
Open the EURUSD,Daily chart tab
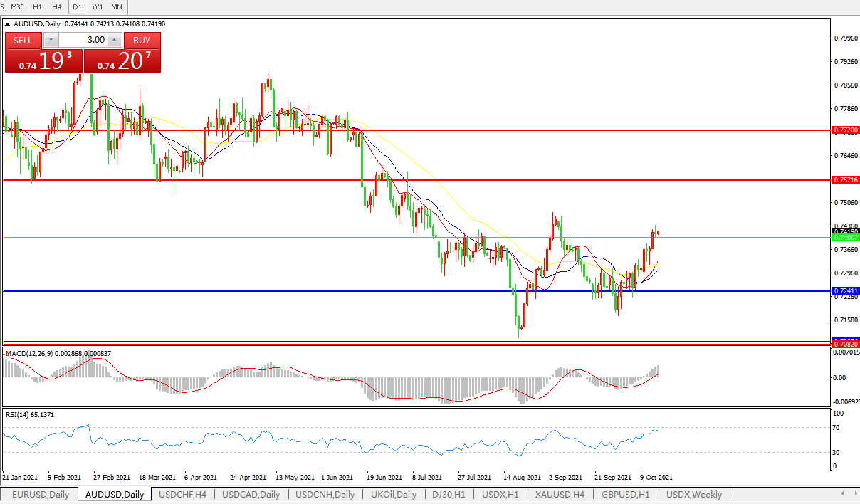pos(41,494)
